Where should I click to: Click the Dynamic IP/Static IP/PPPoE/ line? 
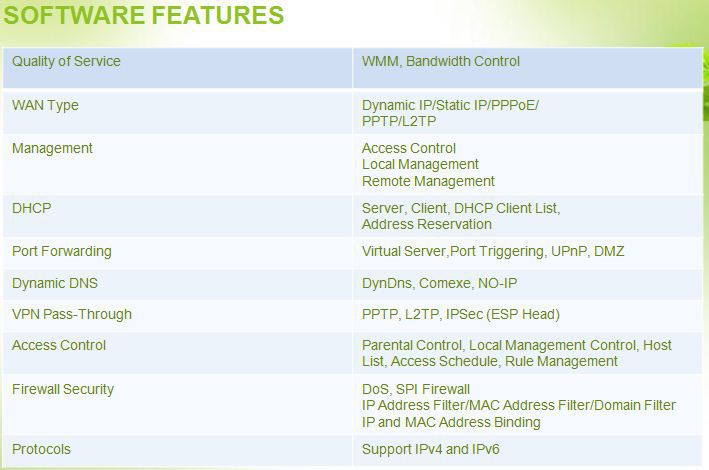[x=450, y=105]
